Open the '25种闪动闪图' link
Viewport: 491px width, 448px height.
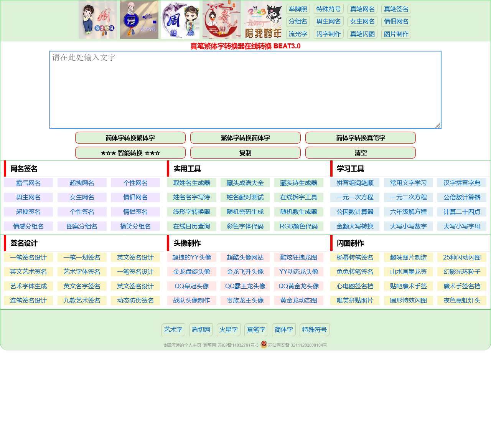point(462,258)
